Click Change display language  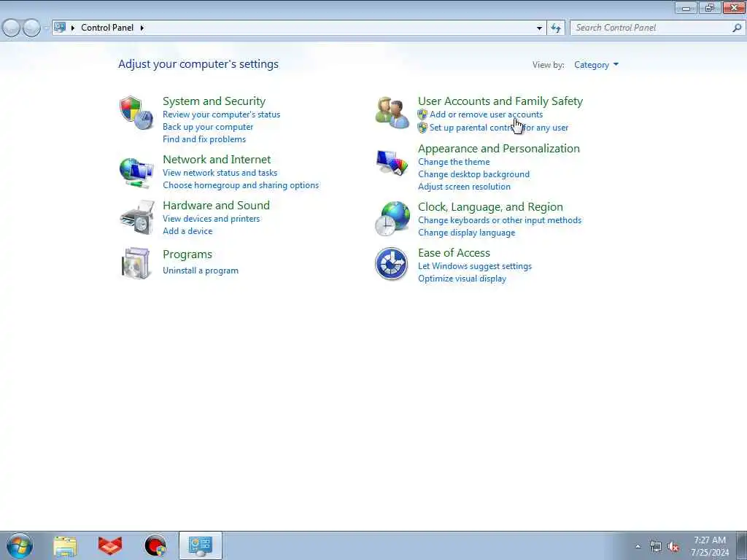[466, 233]
